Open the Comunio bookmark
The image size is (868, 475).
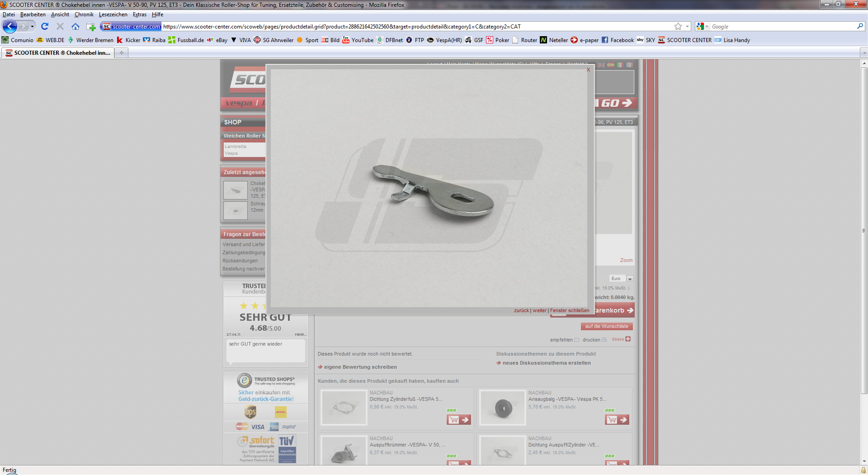(18, 40)
